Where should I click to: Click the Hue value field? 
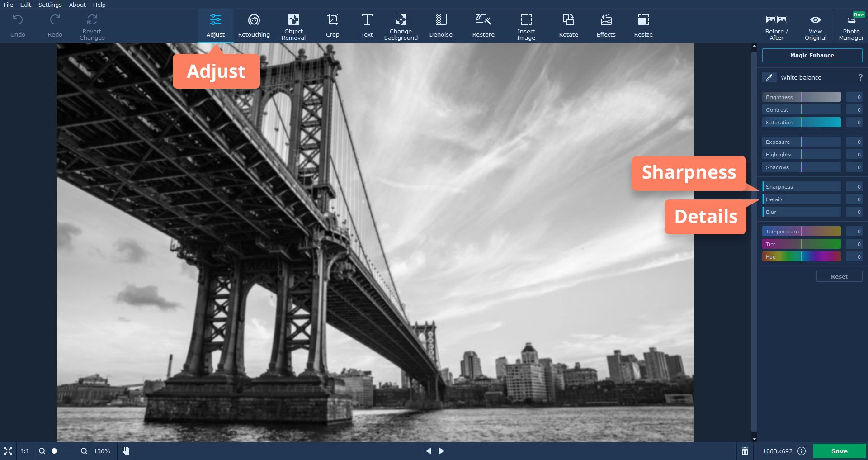pyautogui.click(x=854, y=257)
